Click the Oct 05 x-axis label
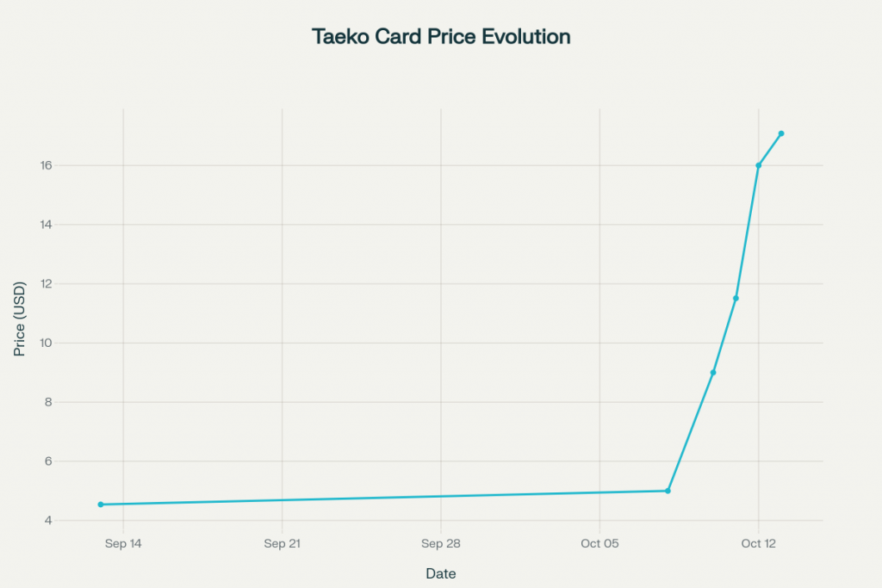The image size is (882, 588). click(x=599, y=543)
